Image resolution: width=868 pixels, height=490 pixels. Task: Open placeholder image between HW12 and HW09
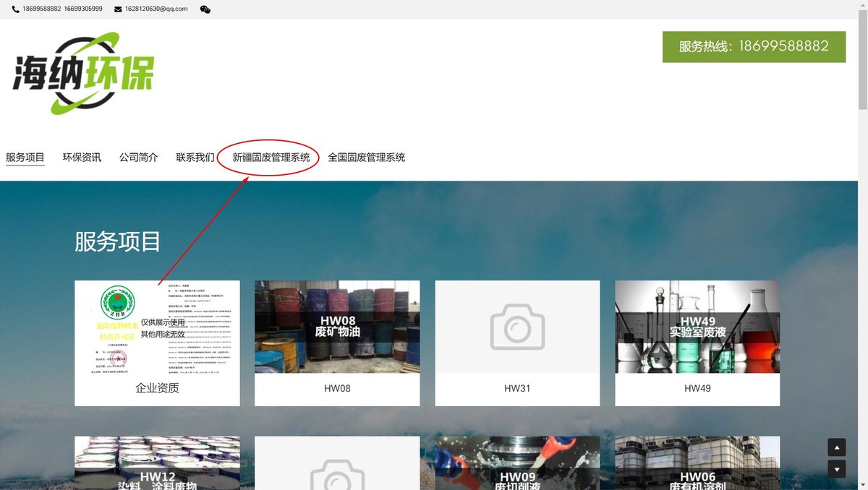pyautogui.click(x=337, y=463)
